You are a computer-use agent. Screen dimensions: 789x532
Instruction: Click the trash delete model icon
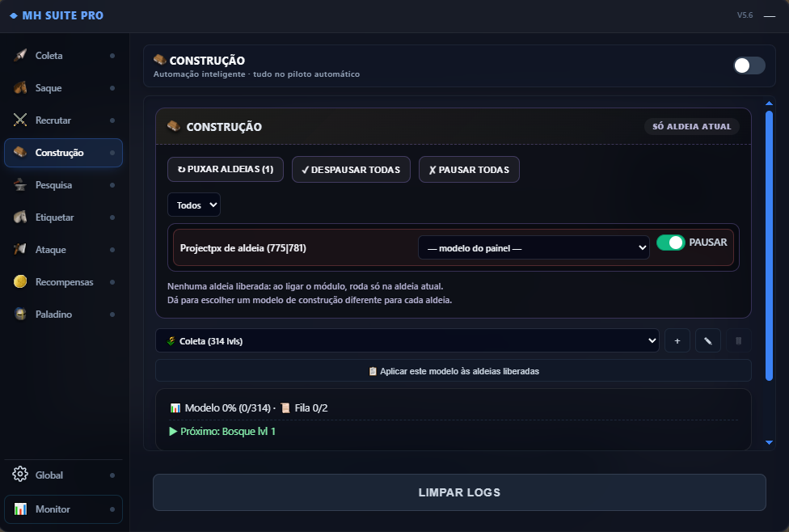pos(739,340)
